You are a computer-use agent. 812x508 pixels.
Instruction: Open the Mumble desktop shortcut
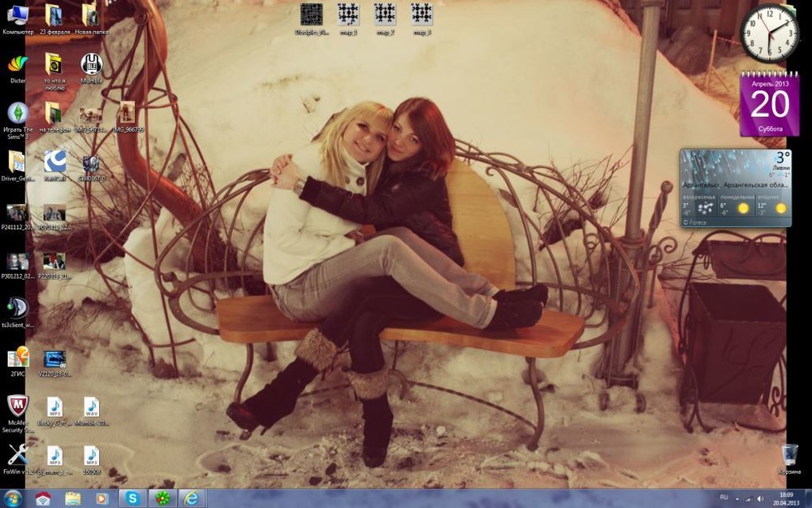[x=91, y=65]
